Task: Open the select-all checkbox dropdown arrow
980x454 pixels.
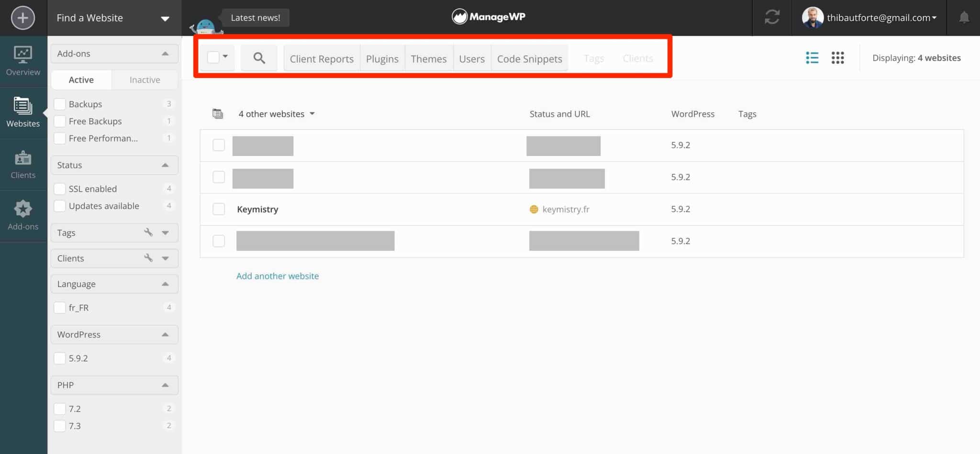Action: (x=225, y=56)
